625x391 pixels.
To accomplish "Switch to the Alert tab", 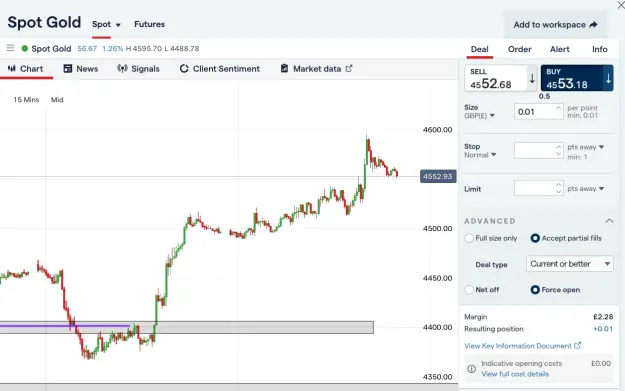I will click(560, 49).
